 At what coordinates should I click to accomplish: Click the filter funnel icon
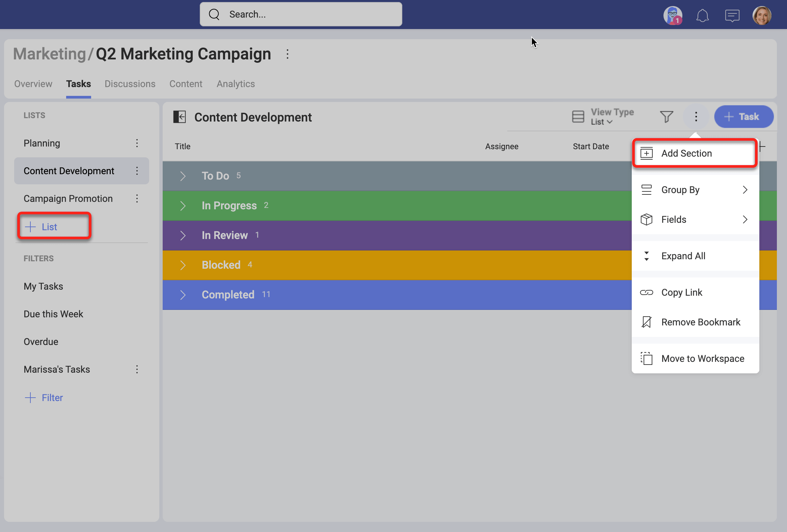point(667,116)
